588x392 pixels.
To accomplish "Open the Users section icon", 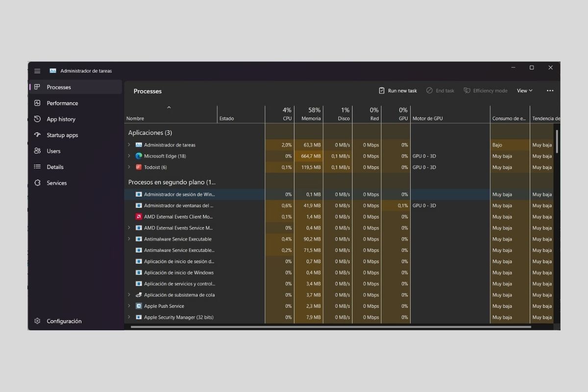I will coord(37,151).
